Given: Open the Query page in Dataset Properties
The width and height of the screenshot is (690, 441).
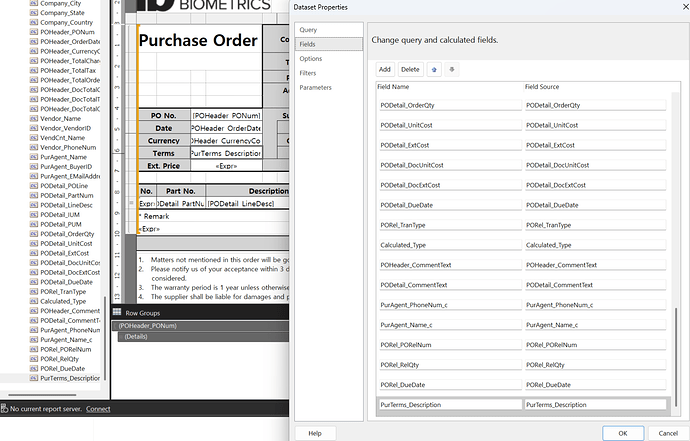Looking at the screenshot, I should click(x=309, y=30).
